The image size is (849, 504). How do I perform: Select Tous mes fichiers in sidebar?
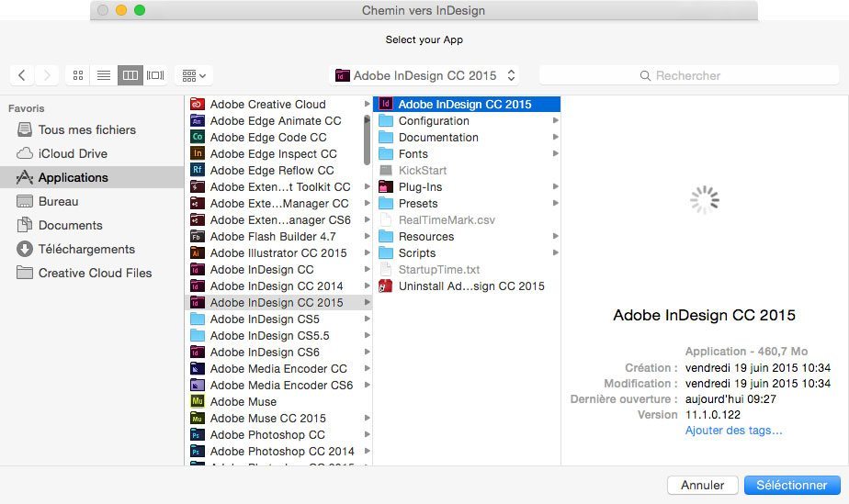coord(86,129)
